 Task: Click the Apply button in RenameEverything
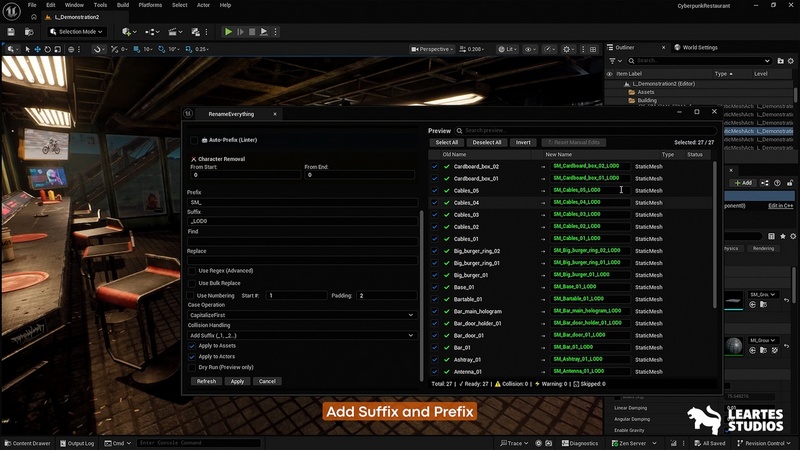[x=237, y=381]
